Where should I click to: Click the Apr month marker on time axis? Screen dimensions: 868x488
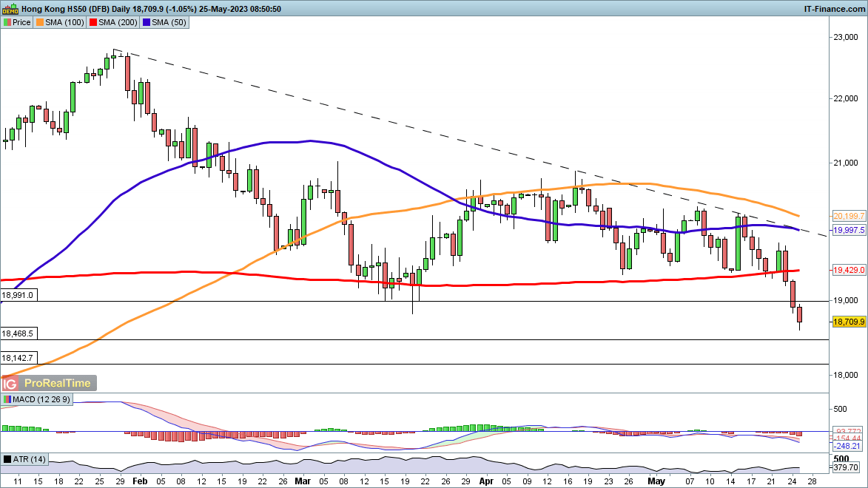[x=486, y=481]
